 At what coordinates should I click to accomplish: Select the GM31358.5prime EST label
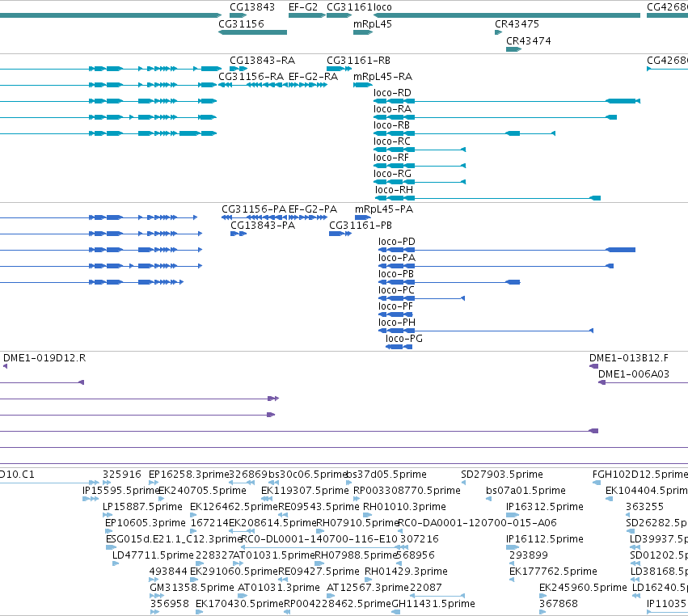[x=192, y=588]
